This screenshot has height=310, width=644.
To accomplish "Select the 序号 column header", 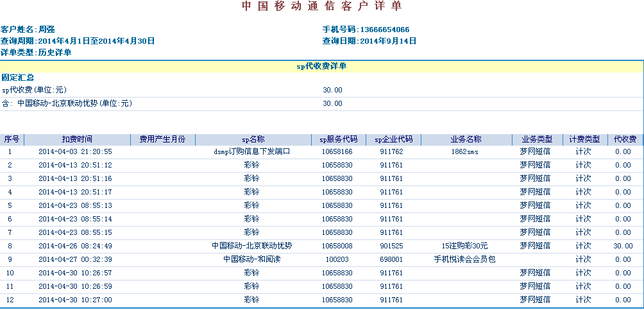I will (12, 139).
